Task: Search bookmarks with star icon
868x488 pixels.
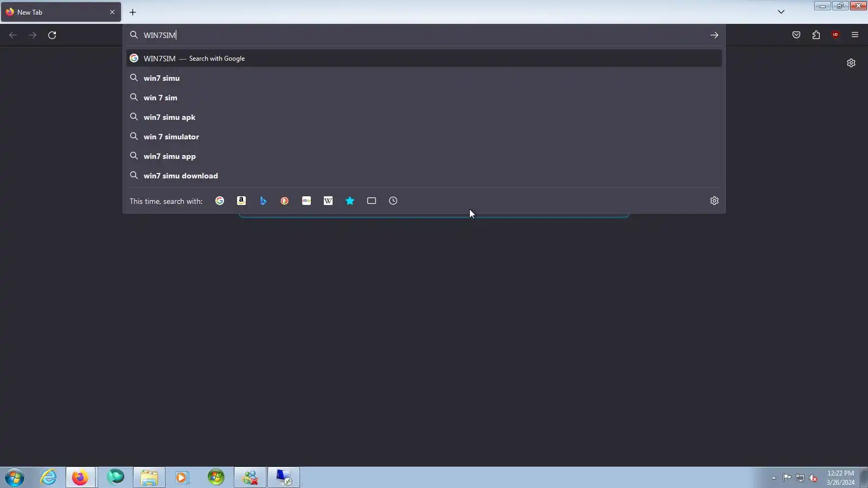Action: (350, 201)
